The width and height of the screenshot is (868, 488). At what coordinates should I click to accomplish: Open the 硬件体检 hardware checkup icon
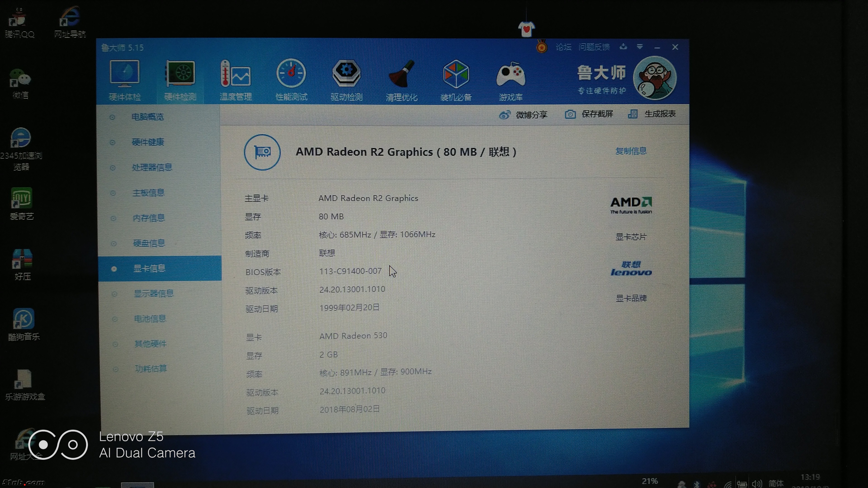click(x=124, y=75)
